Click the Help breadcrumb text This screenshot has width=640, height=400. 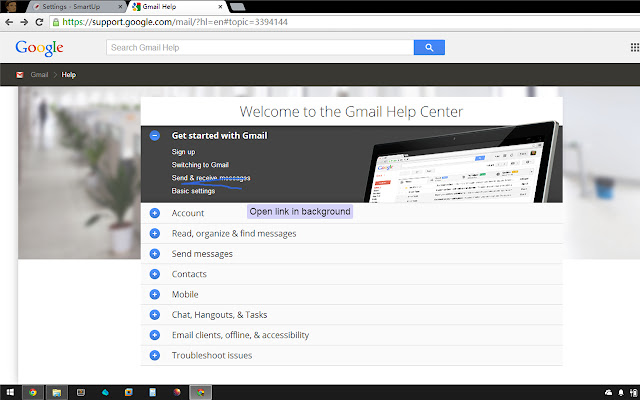[69, 75]
